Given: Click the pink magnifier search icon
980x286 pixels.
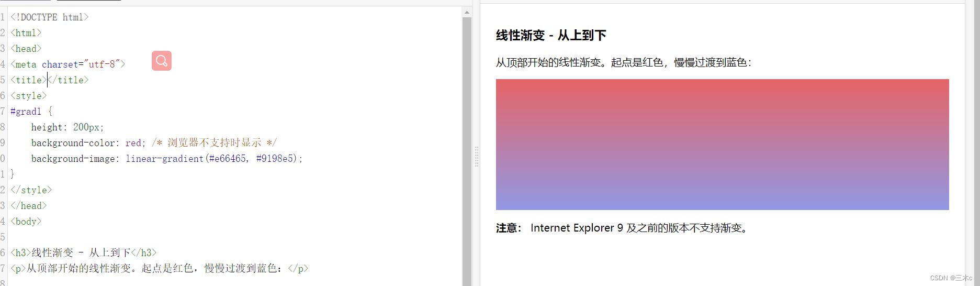Looking at the screenshot, I should (x=162, y=61).
